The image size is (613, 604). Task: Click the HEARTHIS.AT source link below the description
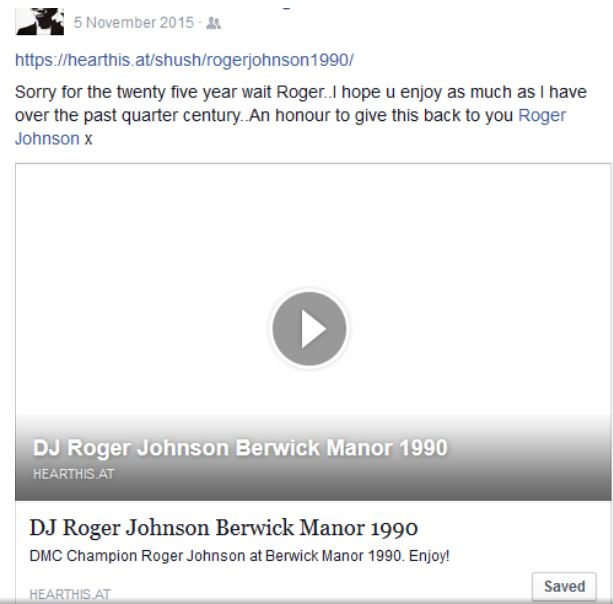70,594
